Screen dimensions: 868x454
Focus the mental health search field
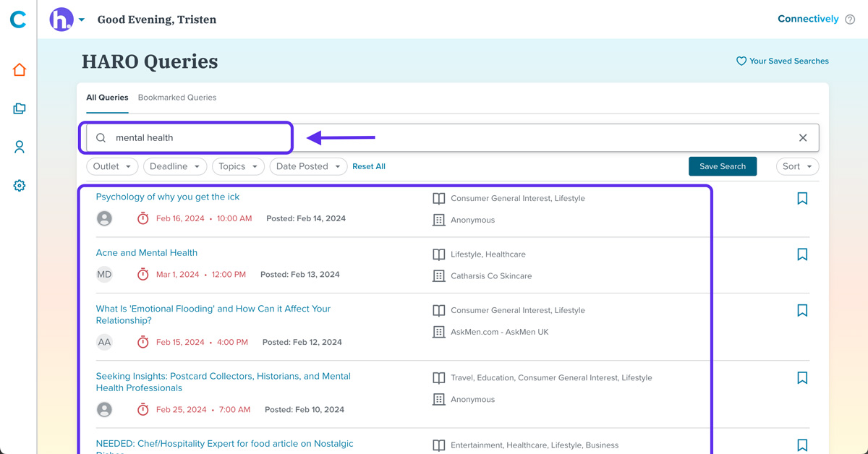pyautogui.click(x=452, y=137)
